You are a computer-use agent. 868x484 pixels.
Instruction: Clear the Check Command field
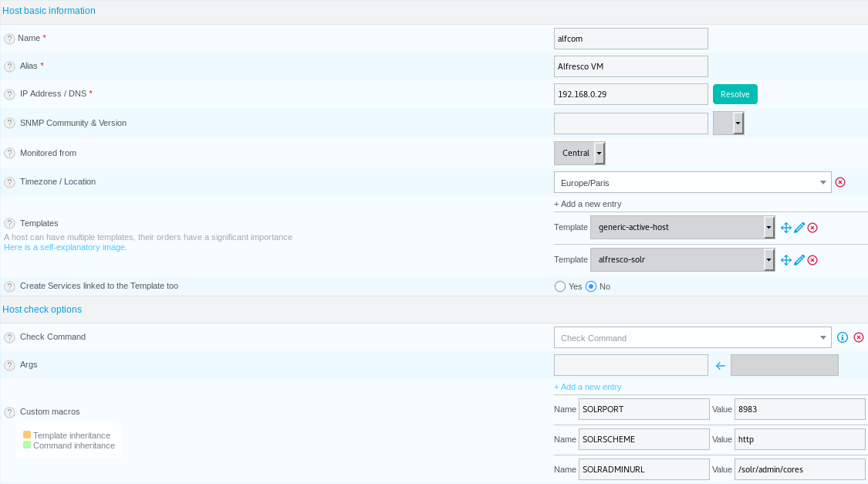858,337
